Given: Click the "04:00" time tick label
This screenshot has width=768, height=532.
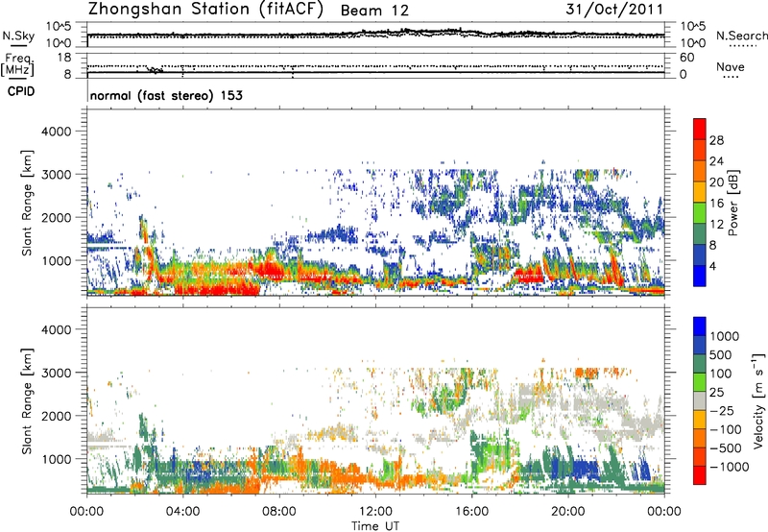Looking at the screenshot, I should (182, 512).
